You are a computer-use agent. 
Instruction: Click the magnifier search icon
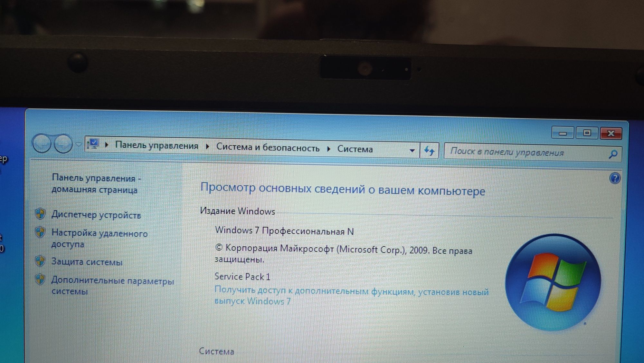613,154
